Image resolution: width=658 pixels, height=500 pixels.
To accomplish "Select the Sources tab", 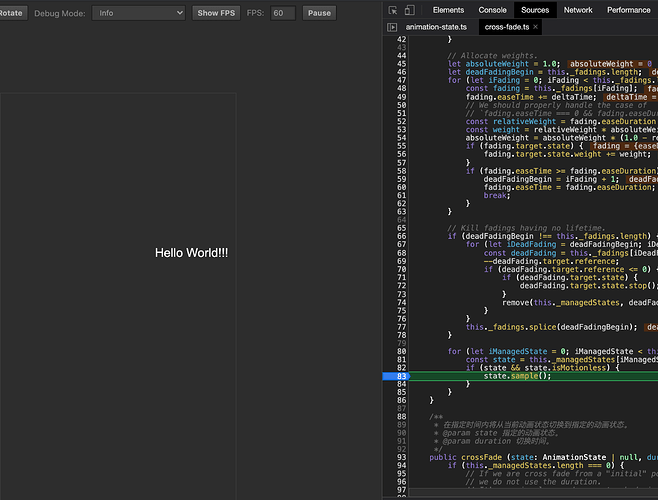I will [535, 10].
